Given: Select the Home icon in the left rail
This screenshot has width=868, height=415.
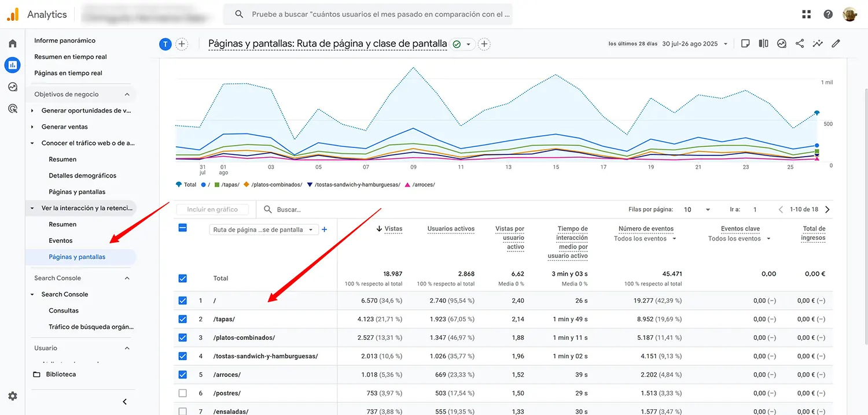Looking at the screenshot, I should click(12, 42).
